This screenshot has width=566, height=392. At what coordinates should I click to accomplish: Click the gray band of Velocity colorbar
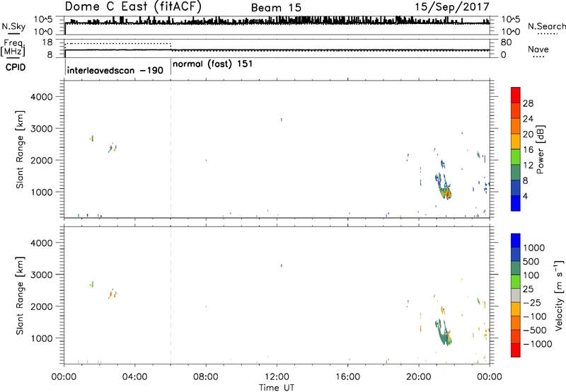point(516,295)
